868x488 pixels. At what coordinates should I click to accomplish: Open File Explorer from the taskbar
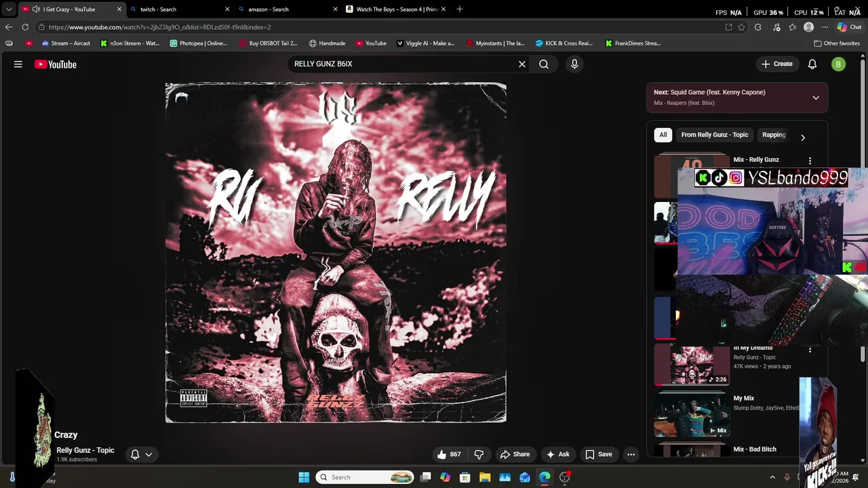(x=485, y=477)
